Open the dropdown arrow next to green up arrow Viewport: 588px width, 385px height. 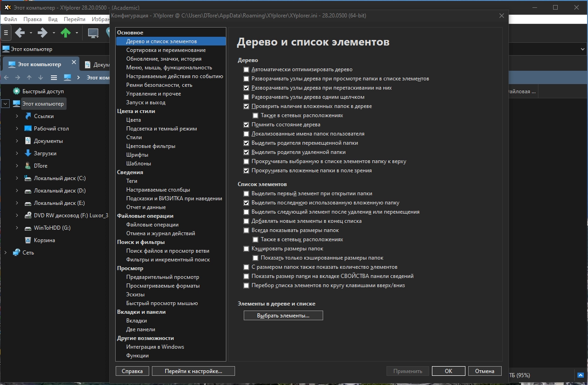click(x=77, y=33)
